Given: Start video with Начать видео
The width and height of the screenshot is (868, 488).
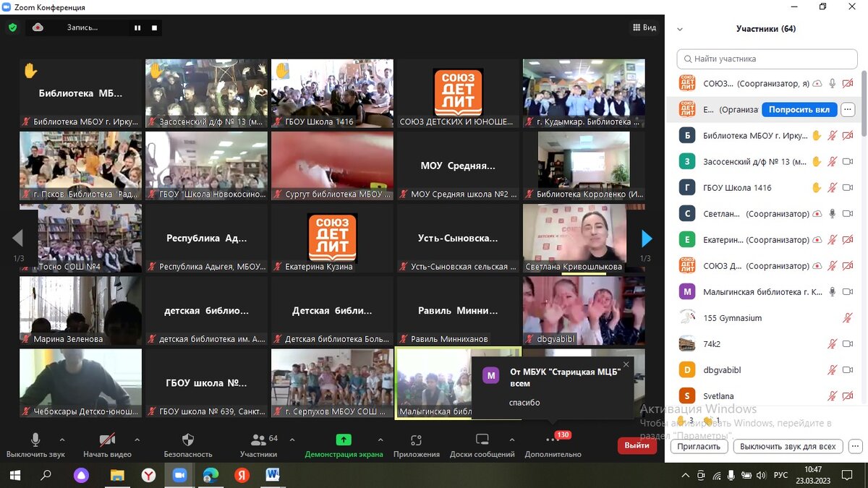Looking at the screenshot, I should [107, 445].
